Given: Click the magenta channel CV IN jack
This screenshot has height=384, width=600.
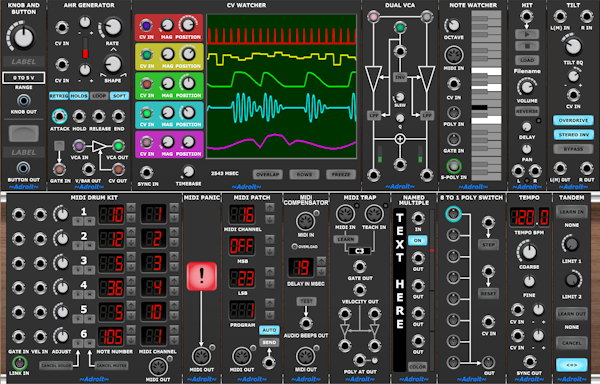Looking at the screenshot, I should (146, 143).
